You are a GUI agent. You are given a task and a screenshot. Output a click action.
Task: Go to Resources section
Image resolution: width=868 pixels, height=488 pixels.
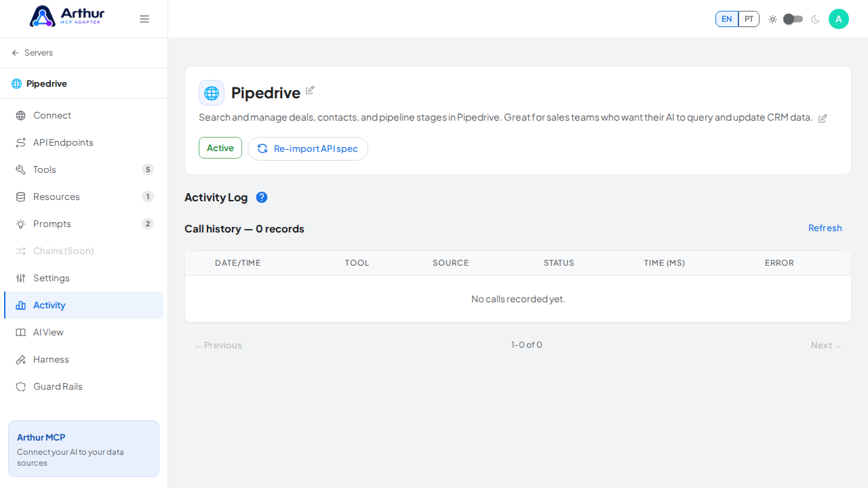84,197
